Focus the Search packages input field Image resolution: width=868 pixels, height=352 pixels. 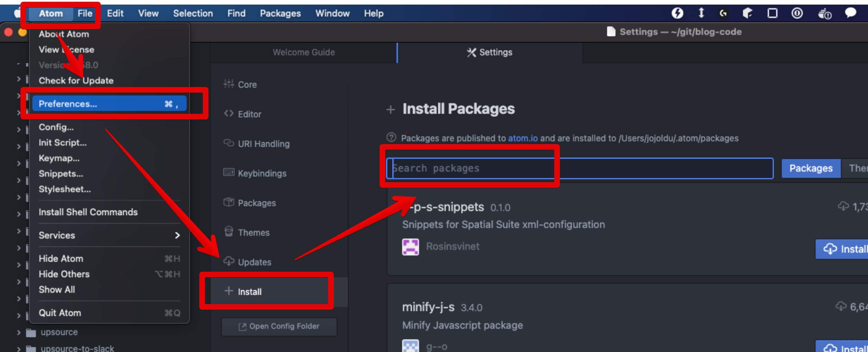pos(580,168)
